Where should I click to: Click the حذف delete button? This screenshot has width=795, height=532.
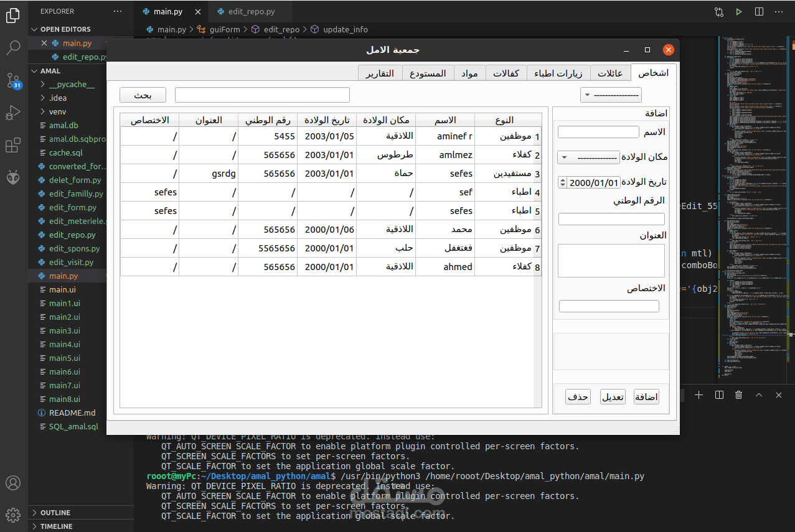578,397
